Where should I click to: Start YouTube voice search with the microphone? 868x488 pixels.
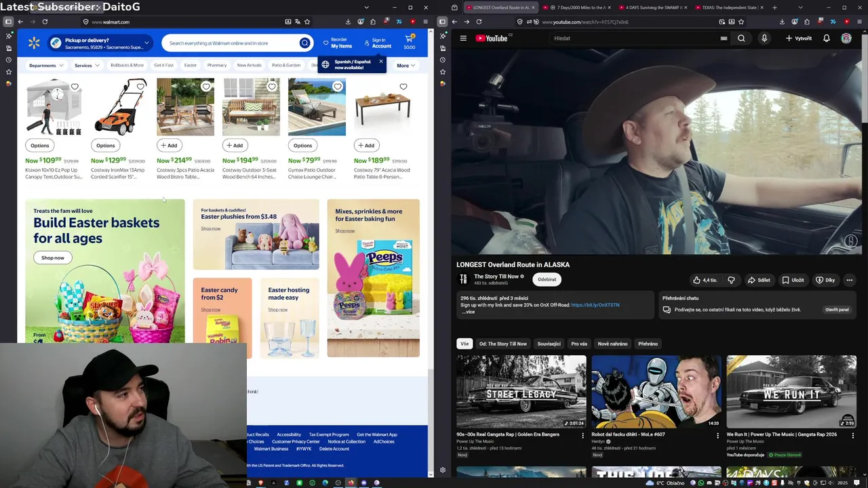click(764, 38)
